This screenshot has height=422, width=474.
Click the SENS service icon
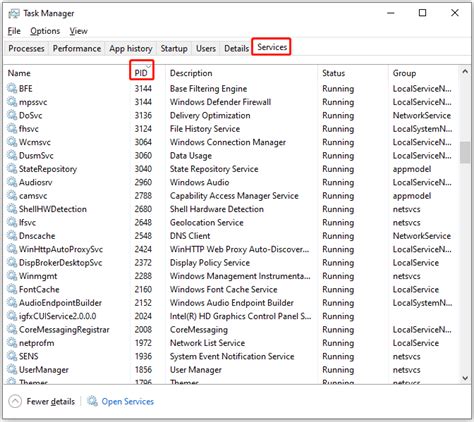tap(12, 356)
